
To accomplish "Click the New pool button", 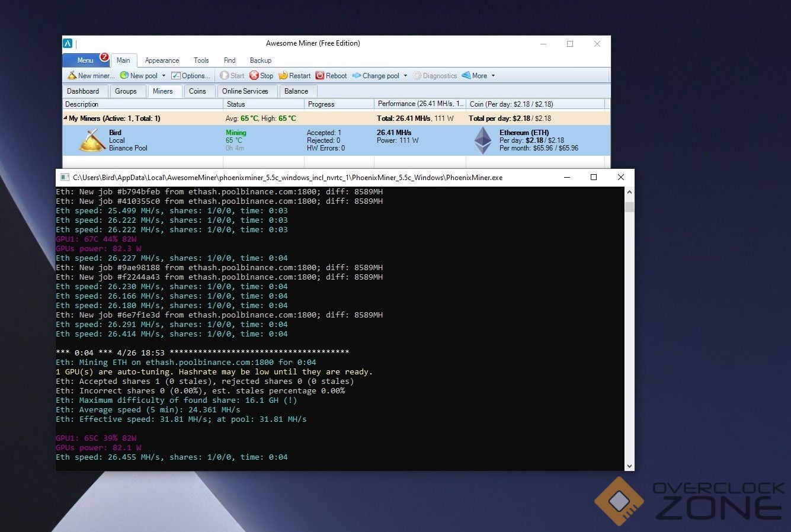I will pyautogui.click(x=139, y=76).
